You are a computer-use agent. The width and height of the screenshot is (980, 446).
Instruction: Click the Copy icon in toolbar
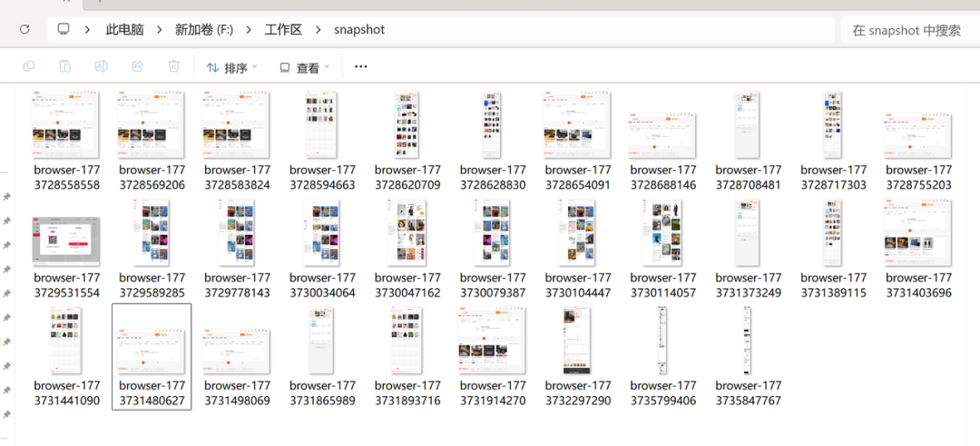(29, 66)
